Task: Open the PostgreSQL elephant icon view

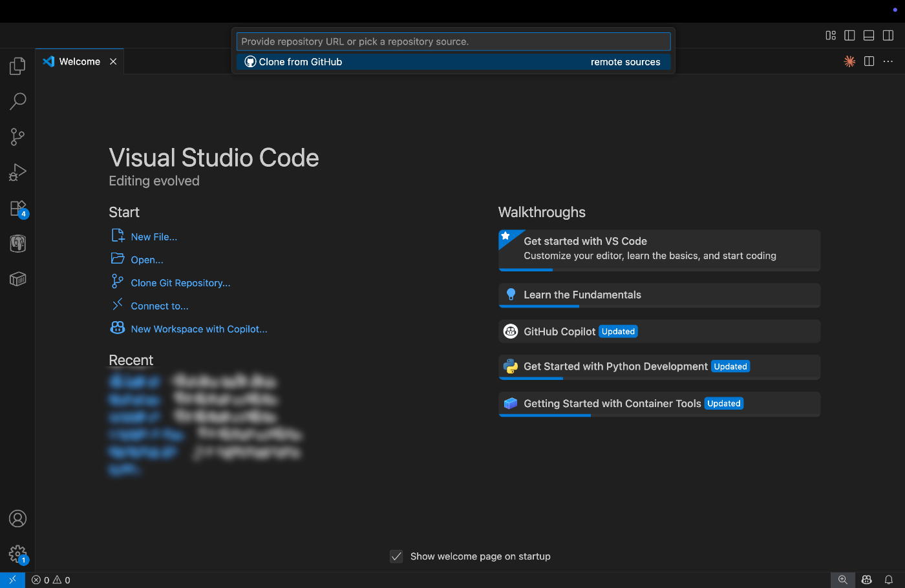Action: pos(17,244)
